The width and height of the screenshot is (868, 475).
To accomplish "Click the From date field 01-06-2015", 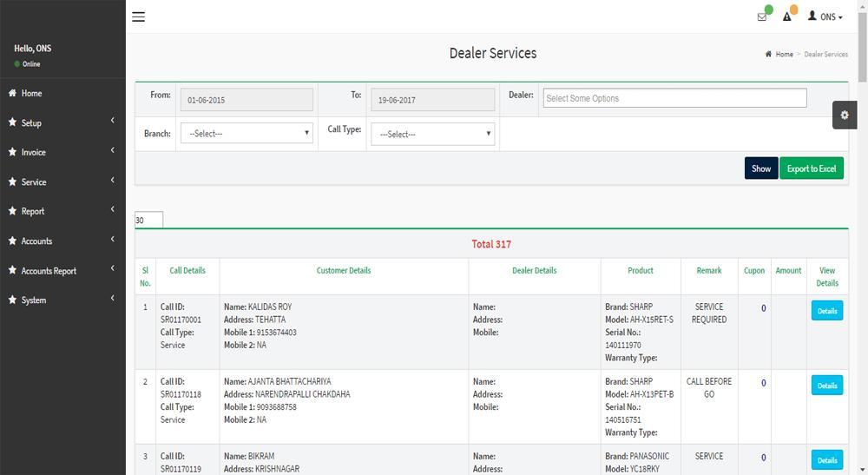I will pos(247,100).
